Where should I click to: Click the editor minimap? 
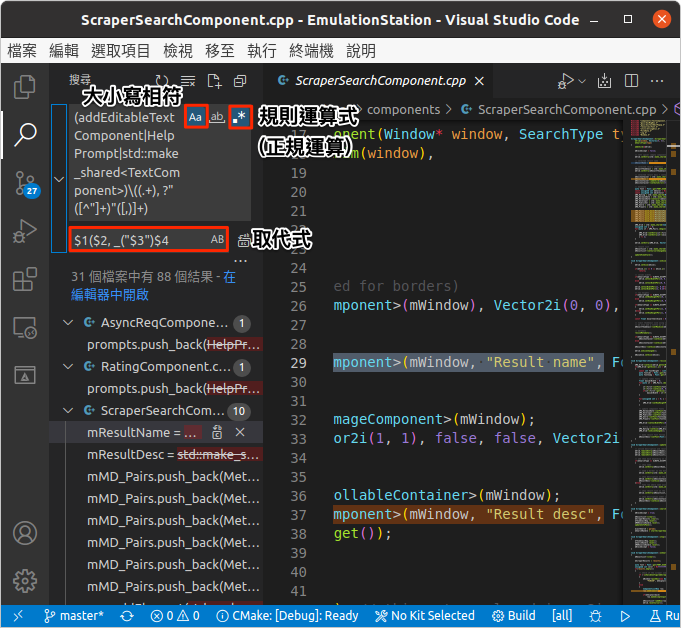(648, 360)
